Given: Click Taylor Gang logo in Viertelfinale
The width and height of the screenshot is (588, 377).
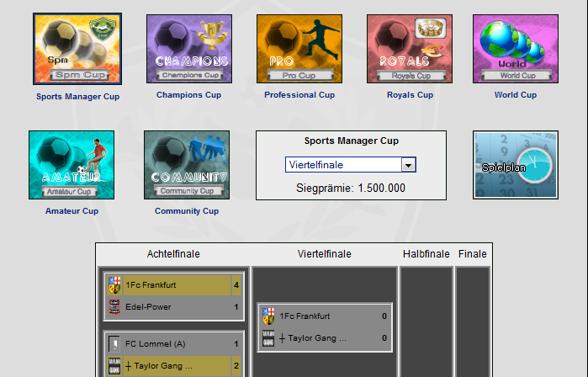Looking at the screenshot, I should click(x=268, y=338).
